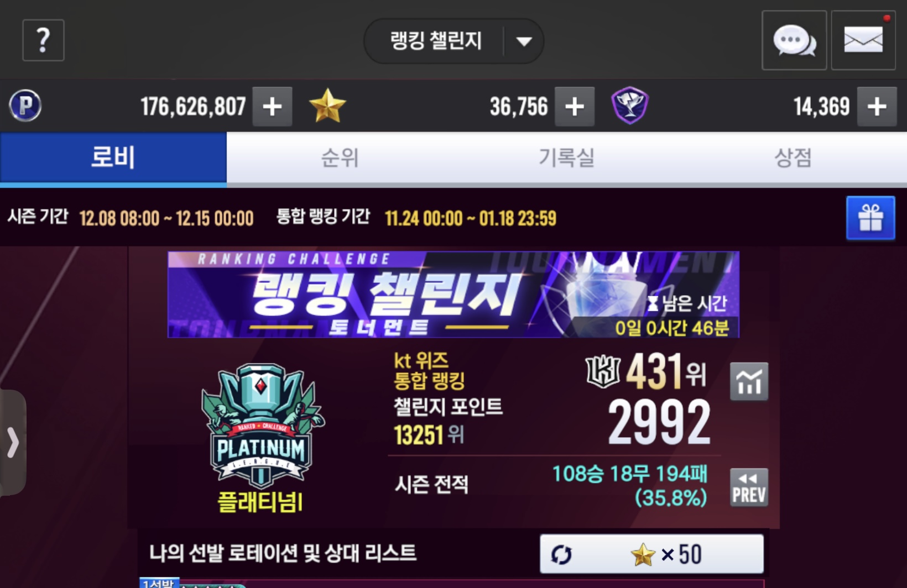Click the blue gift box reward icon
Viewport: 907px width, 588px height.
(870, 218)
